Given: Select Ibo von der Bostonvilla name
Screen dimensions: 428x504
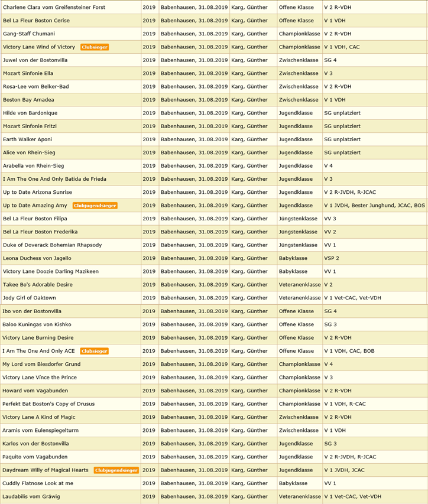Looking at the screenshot, I should click(32, 311).
